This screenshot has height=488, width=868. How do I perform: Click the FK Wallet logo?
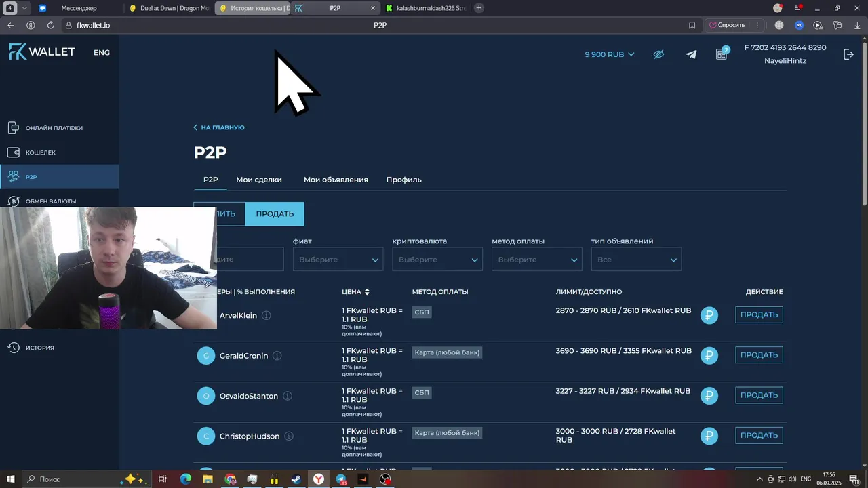(x=42, y=52)
